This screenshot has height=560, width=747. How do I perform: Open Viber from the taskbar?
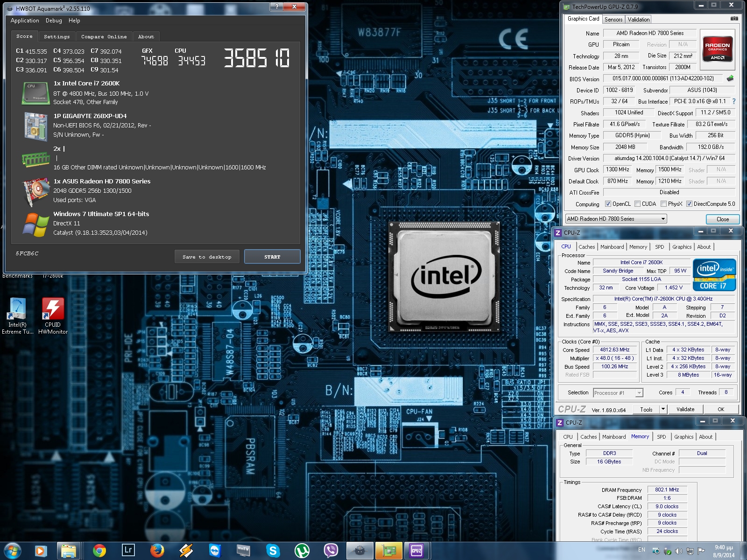tap(331, 551)
